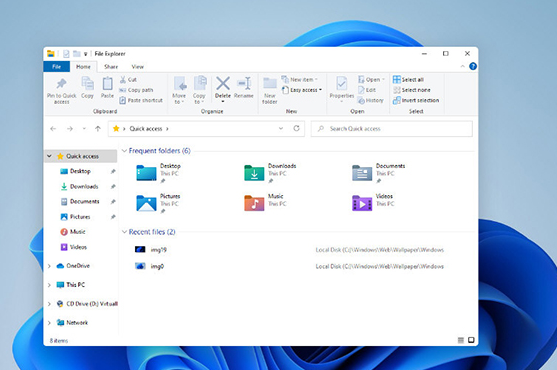This screenshot has width=557, height=370.
Task: Open the Easy access dropdown
Action: pyautogui.click(x=302, y=90)
